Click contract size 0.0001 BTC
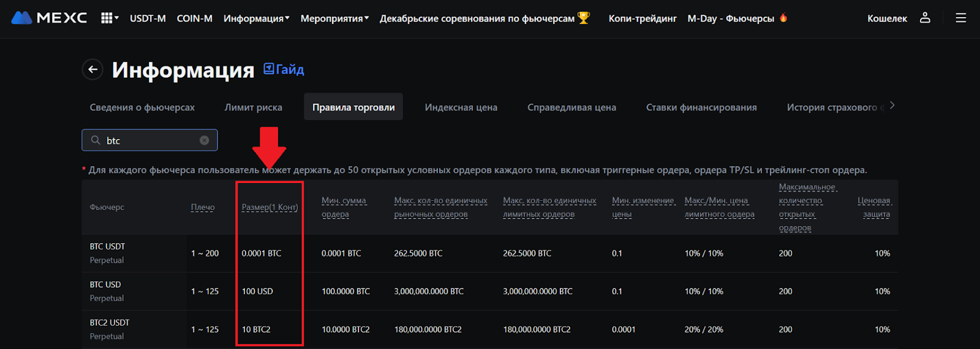The image size is (980, 349). [262, 253]
